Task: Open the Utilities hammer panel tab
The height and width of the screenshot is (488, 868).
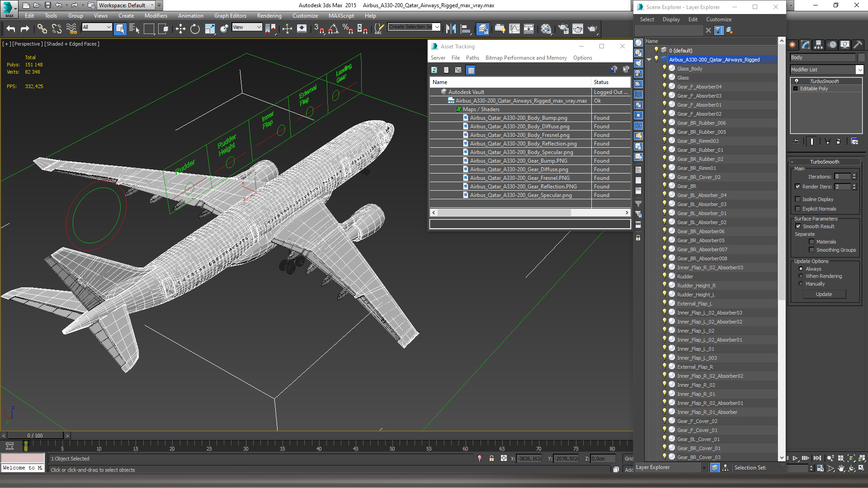Action: pos(858,45)
